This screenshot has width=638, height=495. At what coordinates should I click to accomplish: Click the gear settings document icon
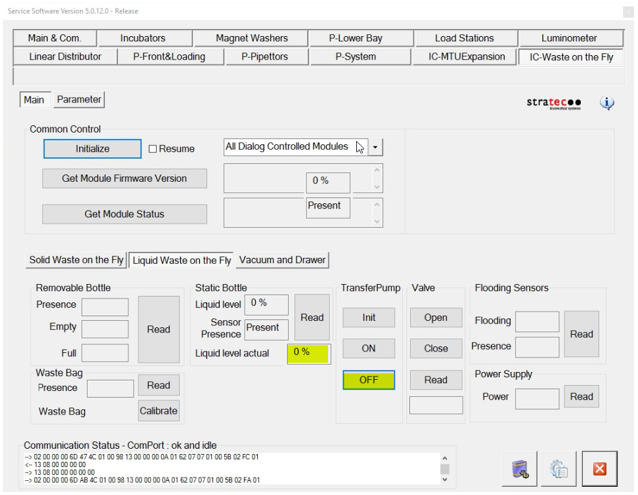(559, 468)
